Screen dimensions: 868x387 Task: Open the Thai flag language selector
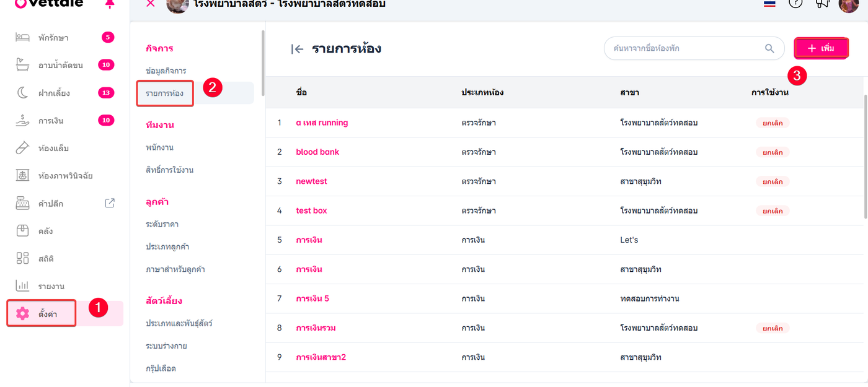pyautogui.click(x=769, y=3)
